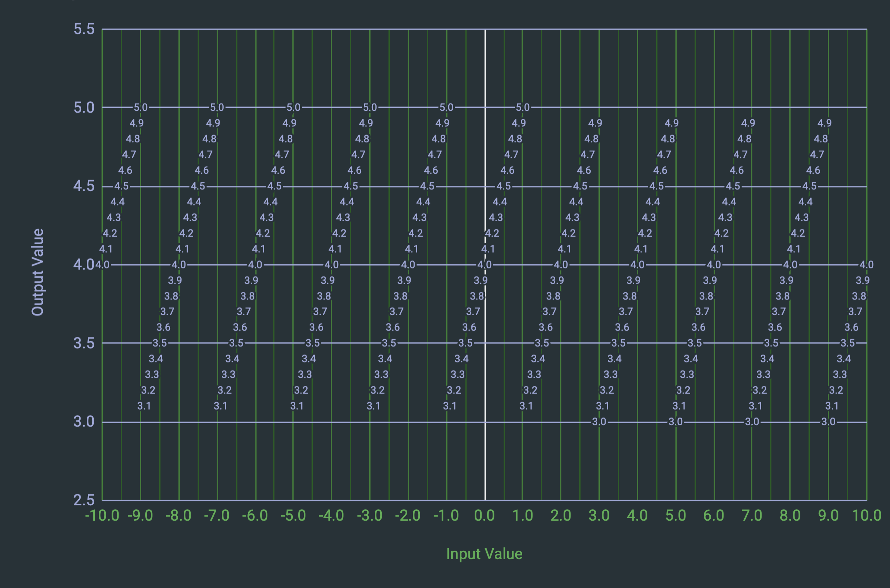Click the green x-axis tick label 9.0
The image size is (890, 588).
829,516
